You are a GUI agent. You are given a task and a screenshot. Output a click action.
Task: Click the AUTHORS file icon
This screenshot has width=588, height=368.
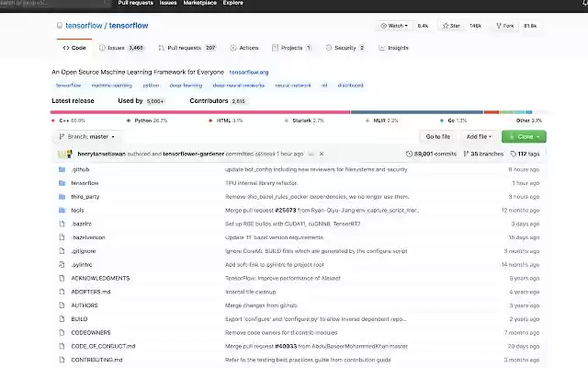(62, 305)
